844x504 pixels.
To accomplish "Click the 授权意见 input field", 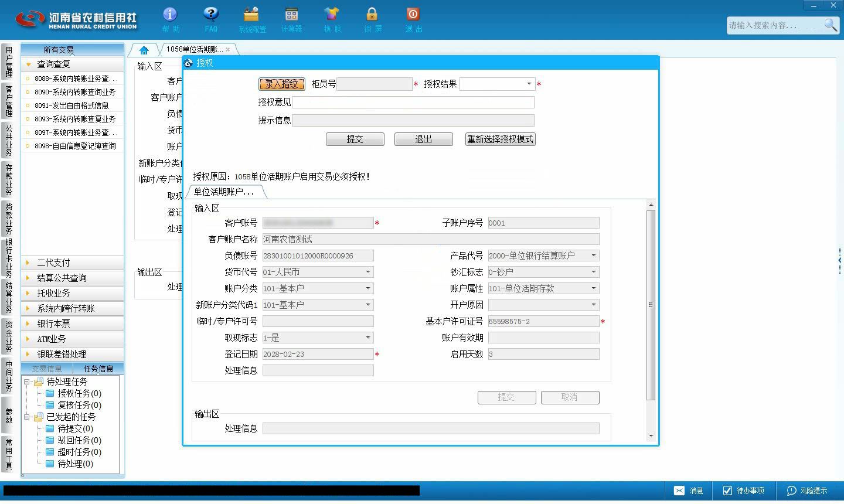I will click(x=413, y=102).
